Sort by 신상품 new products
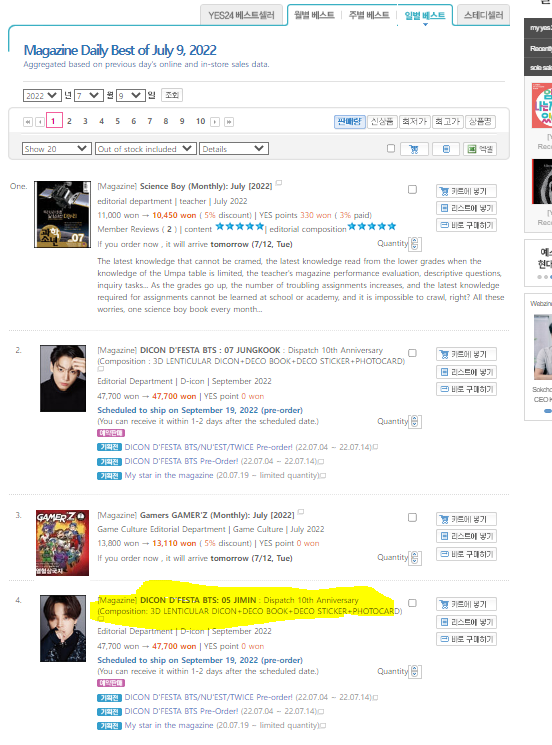The width and height of the screenshot is (552, 745). pos(382,122)
